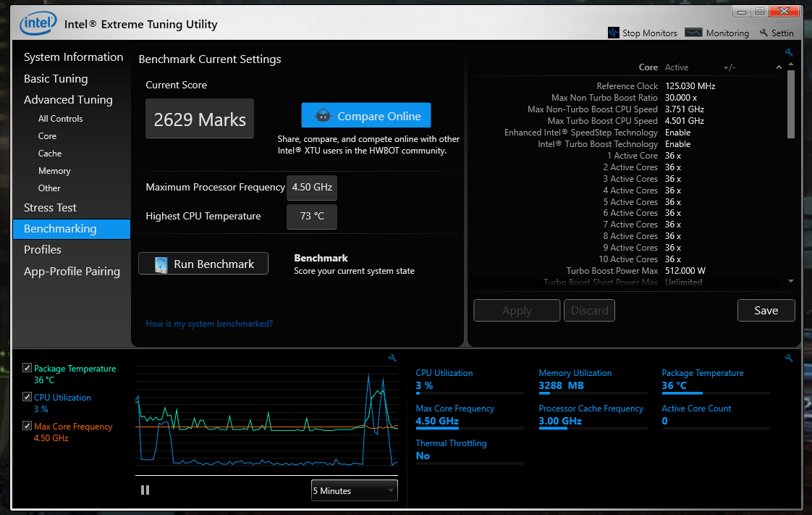
Task: Click the Monitoring graph icon
Action: pyautogui.click(x=693, y=33)
